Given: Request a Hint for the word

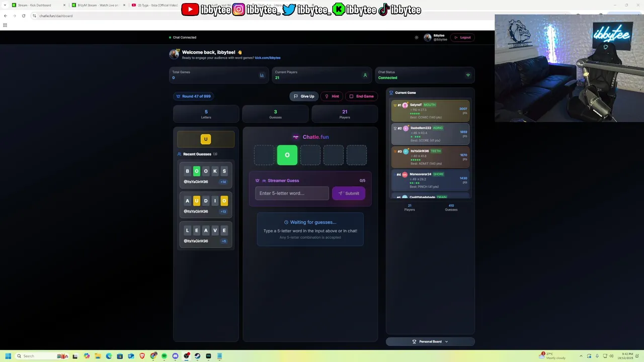Looking at the screenshot, I should pyautogui.click(x=332, y=96).
